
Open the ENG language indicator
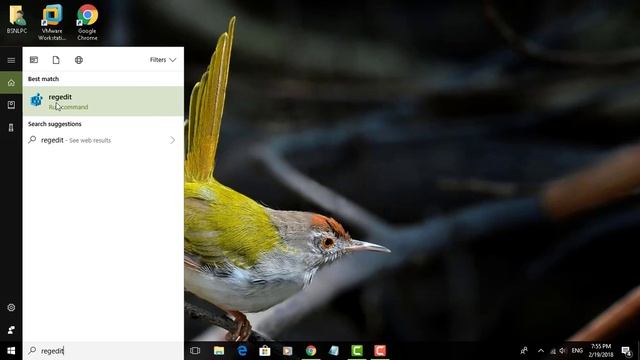point(577,351)
